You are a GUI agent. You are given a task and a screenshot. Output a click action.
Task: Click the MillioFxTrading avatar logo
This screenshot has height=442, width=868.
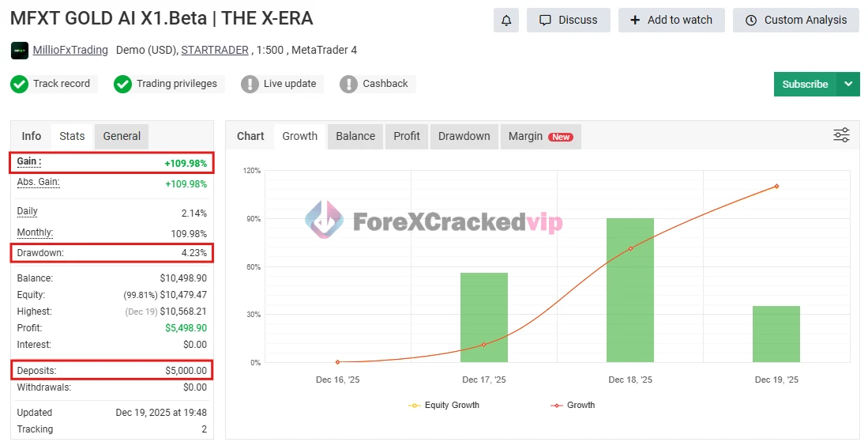click(20, 51)
